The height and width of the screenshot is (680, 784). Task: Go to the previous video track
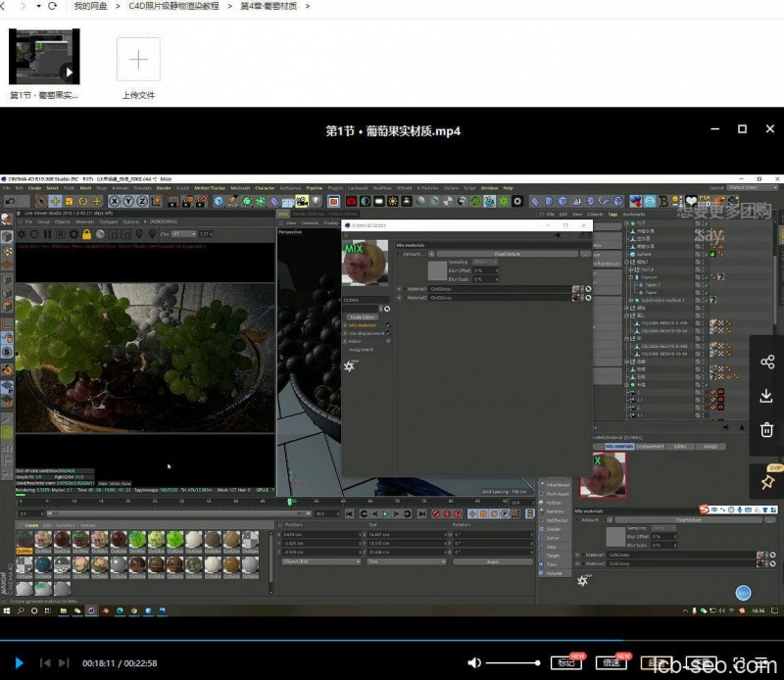click(44, 663)
